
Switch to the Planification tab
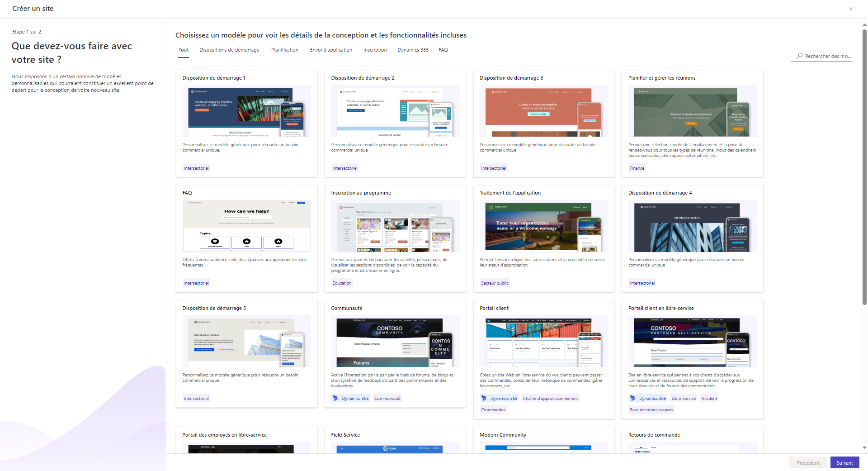(284, 50)
